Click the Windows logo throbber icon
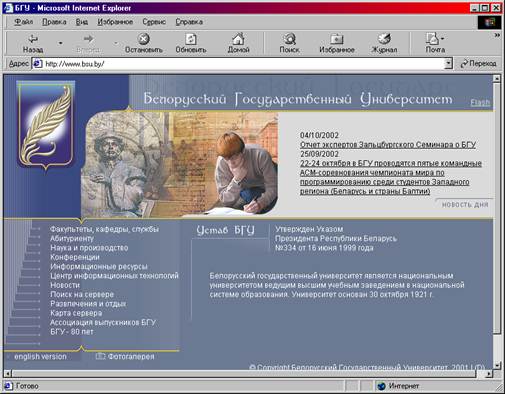This screenshot has width=505, height=394. click(x=489, y=22)
